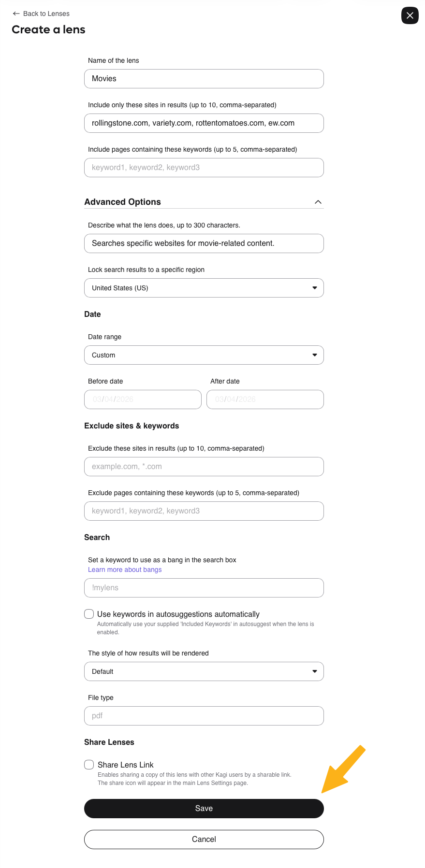Click the Before date field

[x=143, y=399]
